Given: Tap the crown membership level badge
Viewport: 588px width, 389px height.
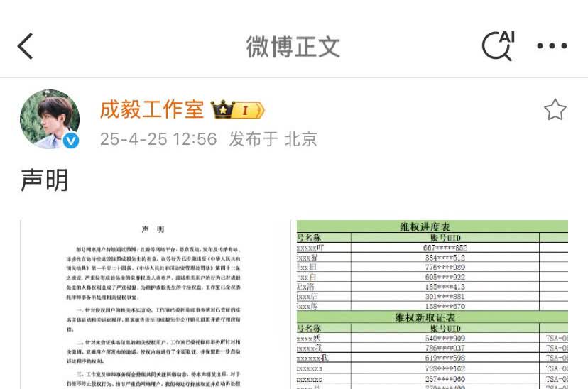Looking at the screenshot, I should click(238, 110).
